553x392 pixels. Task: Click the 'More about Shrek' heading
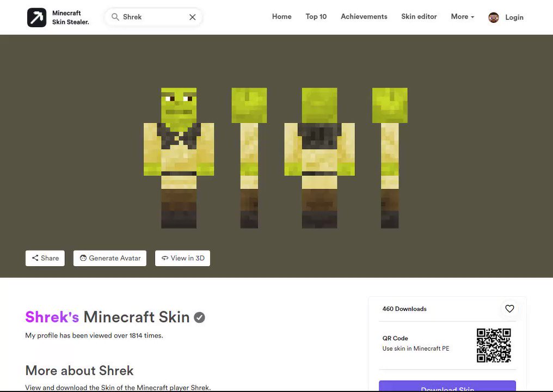[x=79, y=370]
